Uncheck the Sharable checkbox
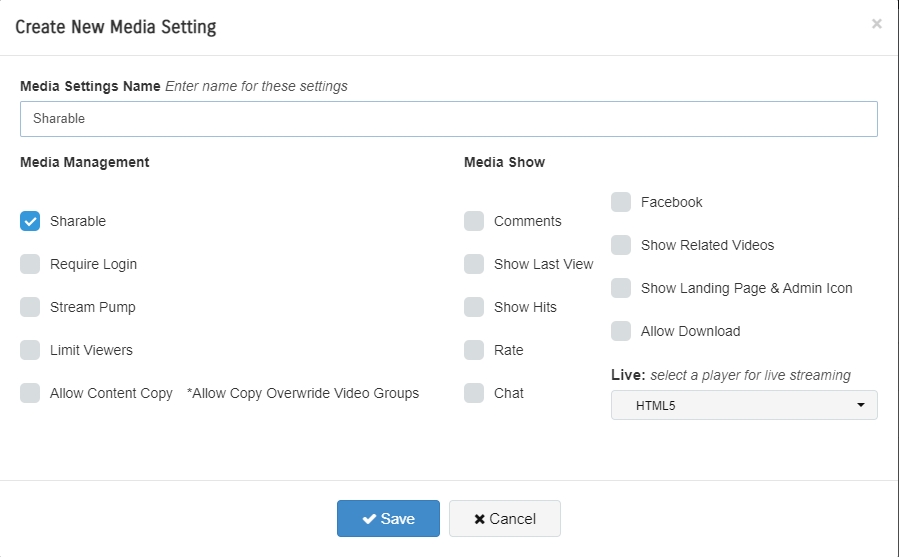This screenshot has height=557, width=899. coord(30,221)
